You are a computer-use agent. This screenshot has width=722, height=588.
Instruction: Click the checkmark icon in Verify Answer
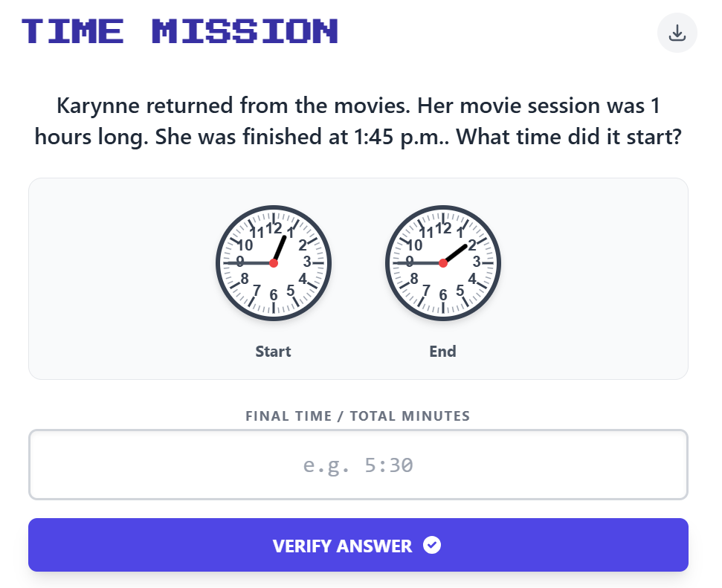point(432,546)
